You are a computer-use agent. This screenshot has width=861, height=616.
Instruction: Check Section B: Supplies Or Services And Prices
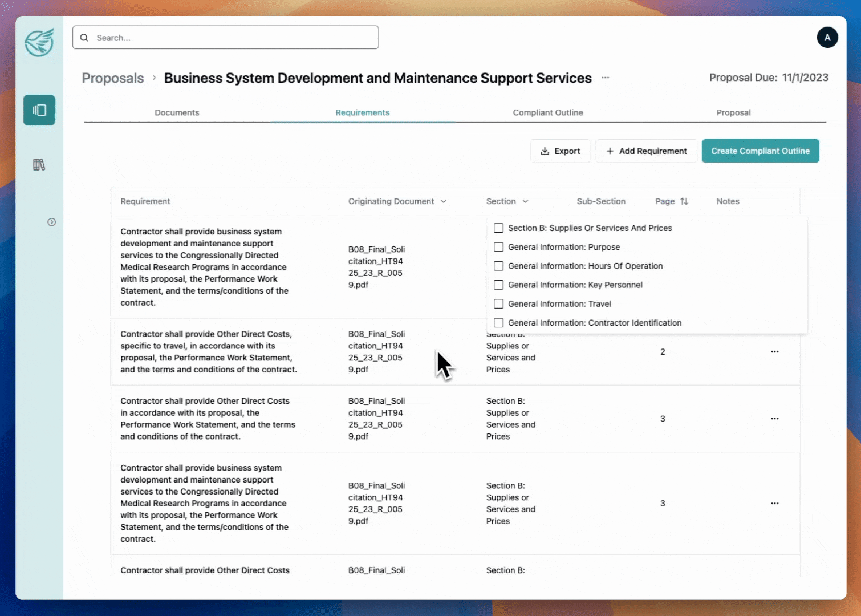(498, 228)
